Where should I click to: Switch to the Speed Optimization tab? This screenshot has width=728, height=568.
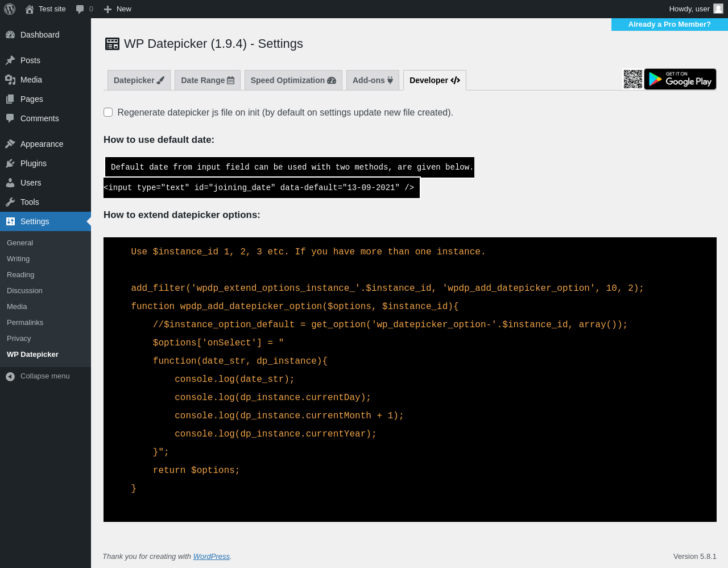(293, 80)
